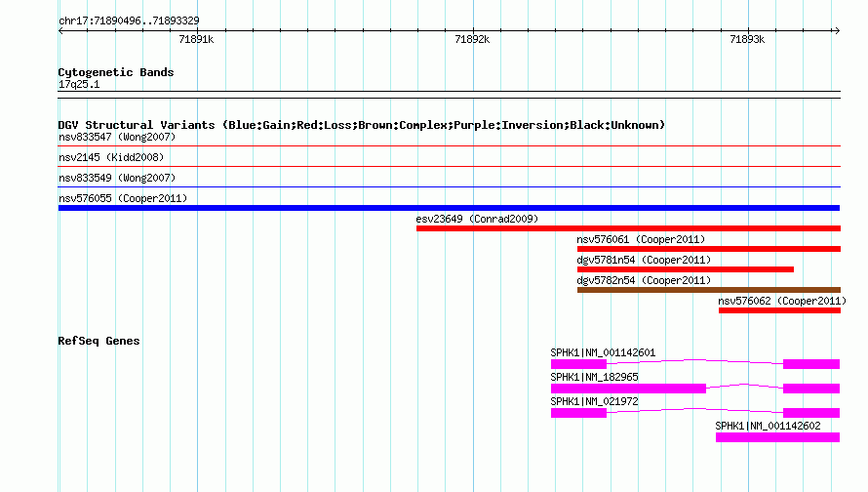Click the red nsv576061 loss bar
868x492 pixels.
(709, 249)
